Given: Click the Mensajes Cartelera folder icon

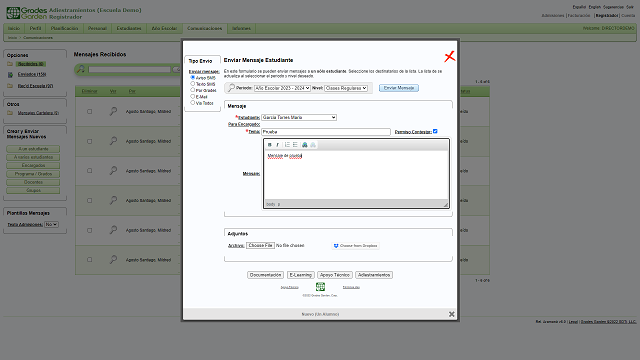Looking at the screenshot, I should coord(10,113).
